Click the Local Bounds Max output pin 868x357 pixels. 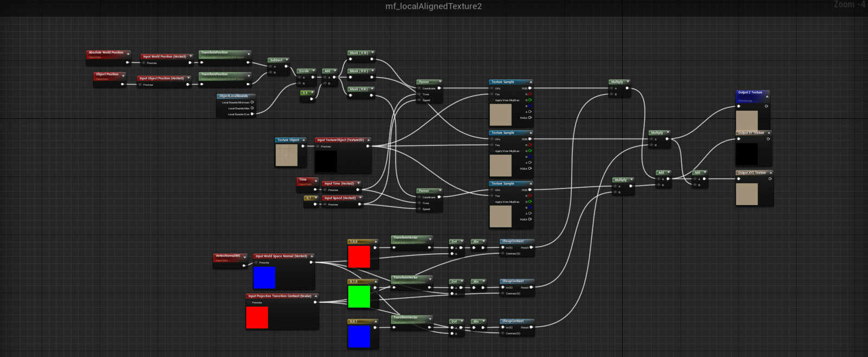[252, 108]
